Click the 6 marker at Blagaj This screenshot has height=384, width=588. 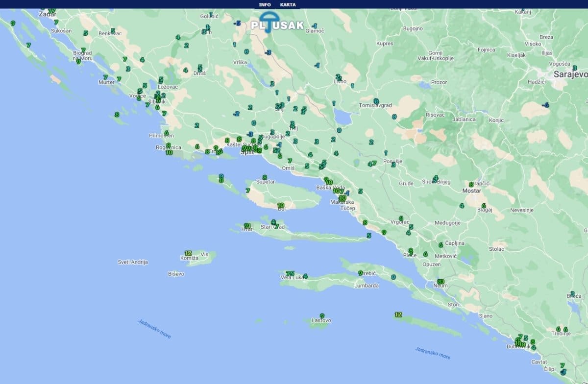[x=484, y=205]
